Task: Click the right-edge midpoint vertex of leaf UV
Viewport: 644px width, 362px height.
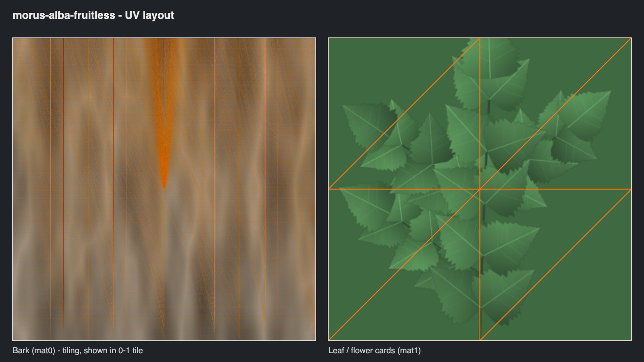Action: (631, 189)
